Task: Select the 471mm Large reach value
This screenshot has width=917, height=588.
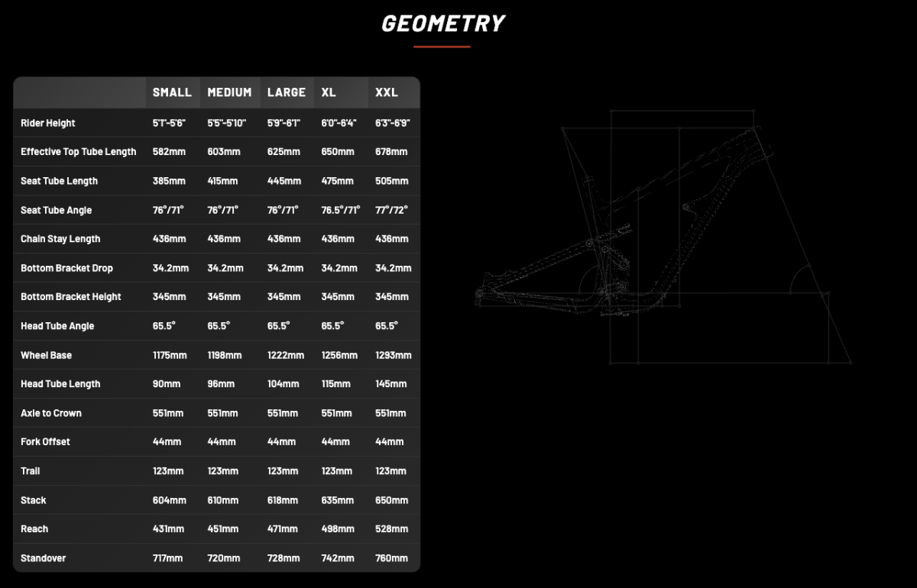Action: pos(283,529)
